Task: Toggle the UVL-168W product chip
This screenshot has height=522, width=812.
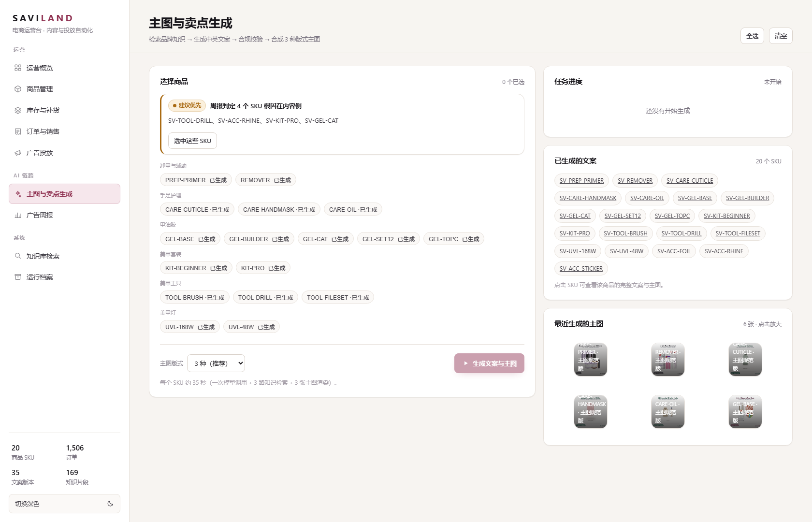Action: pyautogui.click(x=190, y=327)
